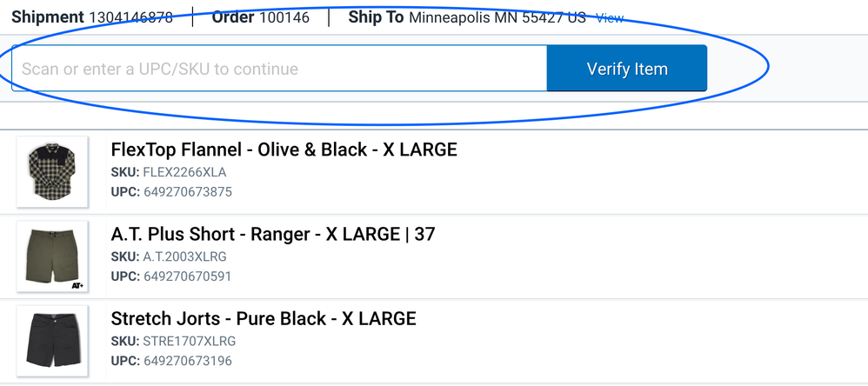
Task: Click the UPC/SKU scan input field
Action: (278, 69)
